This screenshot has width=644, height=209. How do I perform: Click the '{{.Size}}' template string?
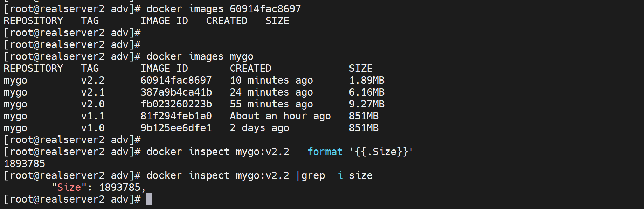point(381,152)
